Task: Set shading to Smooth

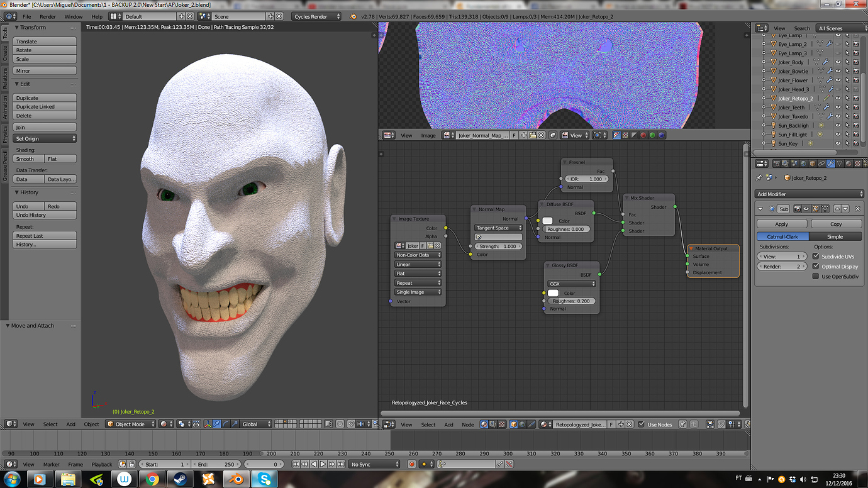Action: click(29, 159)
